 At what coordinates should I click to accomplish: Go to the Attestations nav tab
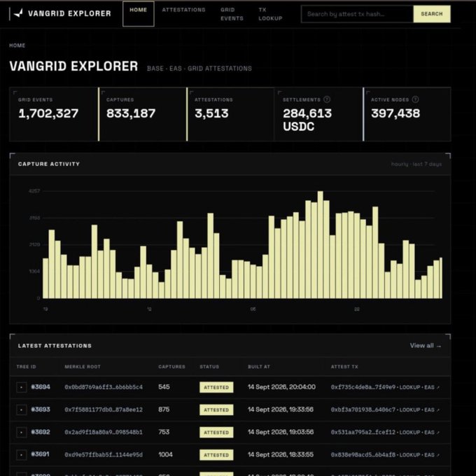click(x=183, y=10)
